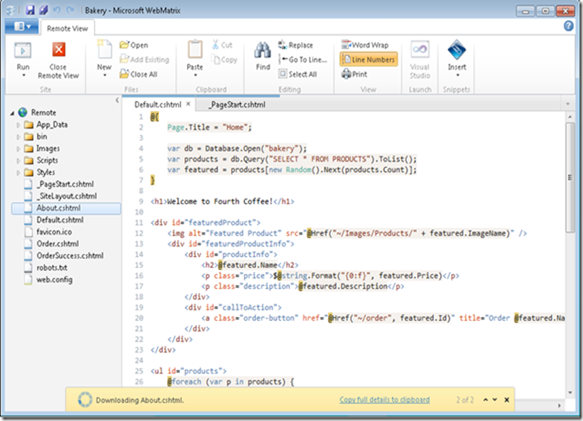Image resolution: width=583 pixels, height=421 pixels.
Task: Switch to Default.cshtml editor tab
Action: 158,105
